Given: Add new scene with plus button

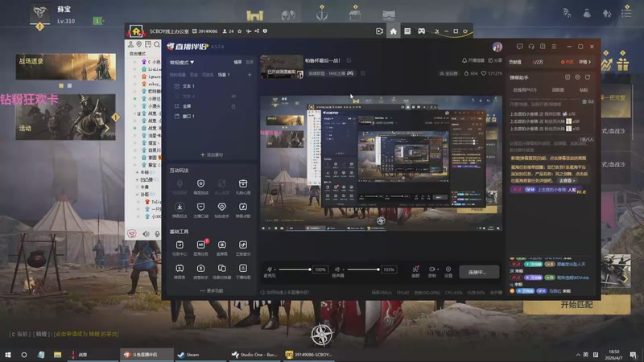Looking at the screenshot, I should [x=250, y=75].
